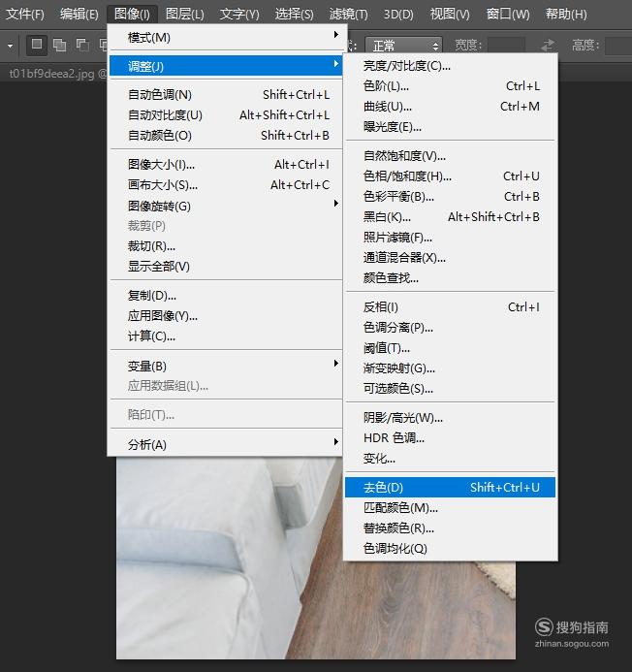Image resolution: width=632 pixels, height=672 pixels.
Task: Select the Add to Selection icon
Action: click(59, 45)
